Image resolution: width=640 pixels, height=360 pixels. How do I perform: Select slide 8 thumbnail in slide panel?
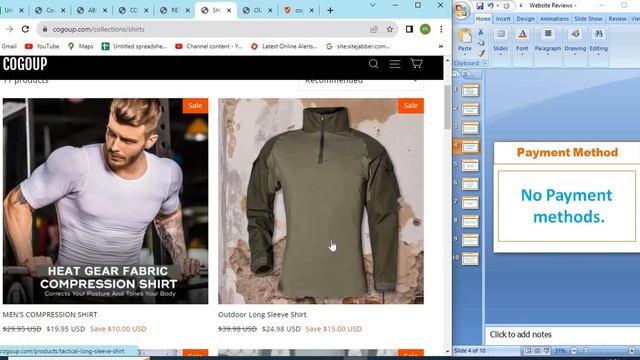[470, 221]
